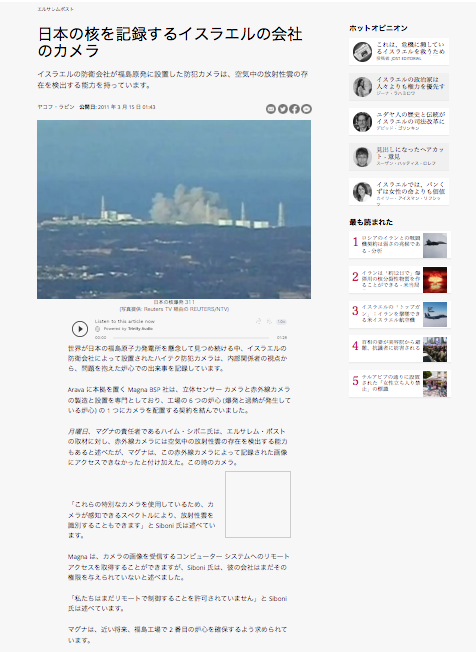The height and width of the screenshot is (652, 476).
Task: Change audio playback speed 1.0x
Action: [x=281, y=321]
